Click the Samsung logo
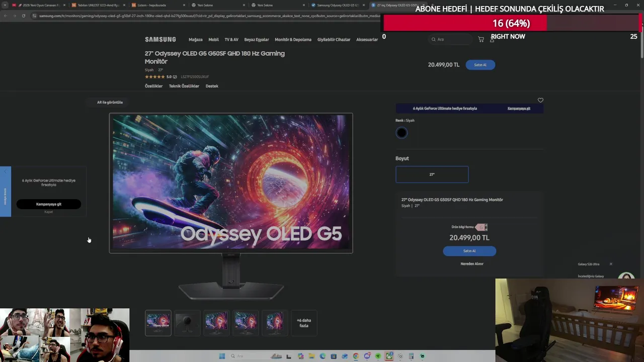This screenshot has height=362, width=644. point(160,39)
